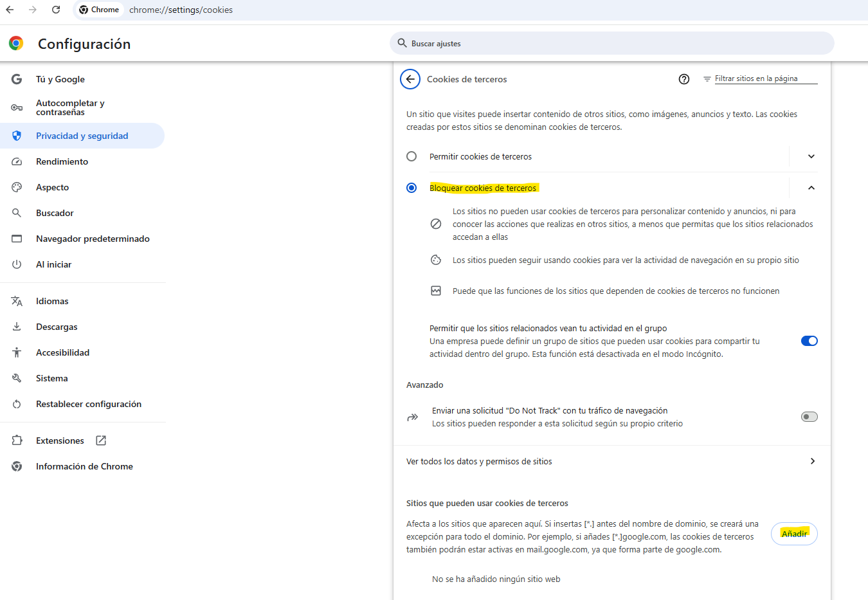Click the speedometer icon for Rendimiento
868x600 pixels.
17,161
